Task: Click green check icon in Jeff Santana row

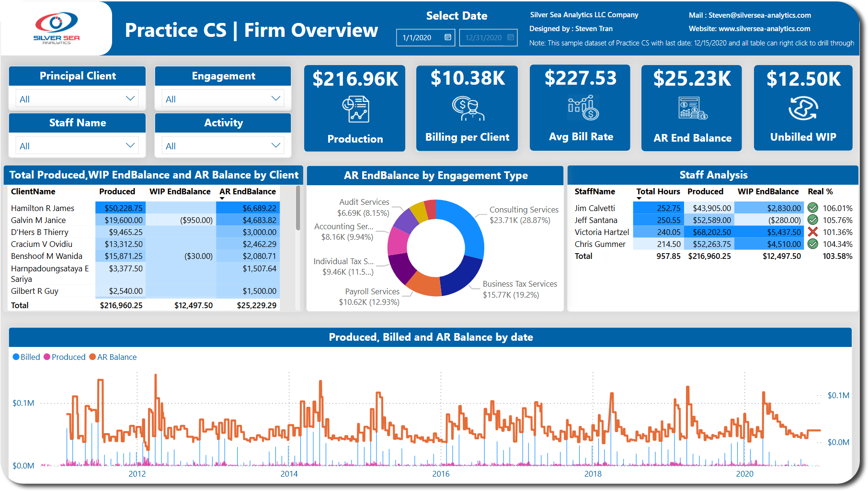Action: click(813, 220)
